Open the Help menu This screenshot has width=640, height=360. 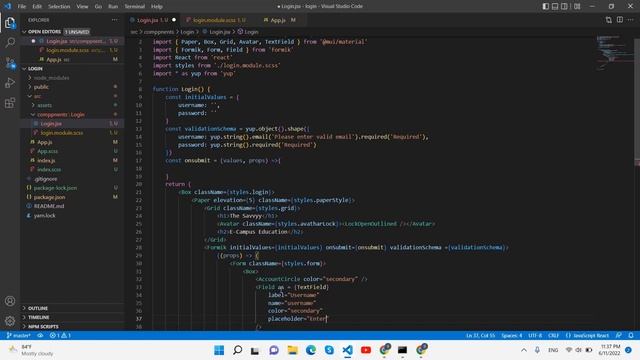tap(157, 7)
